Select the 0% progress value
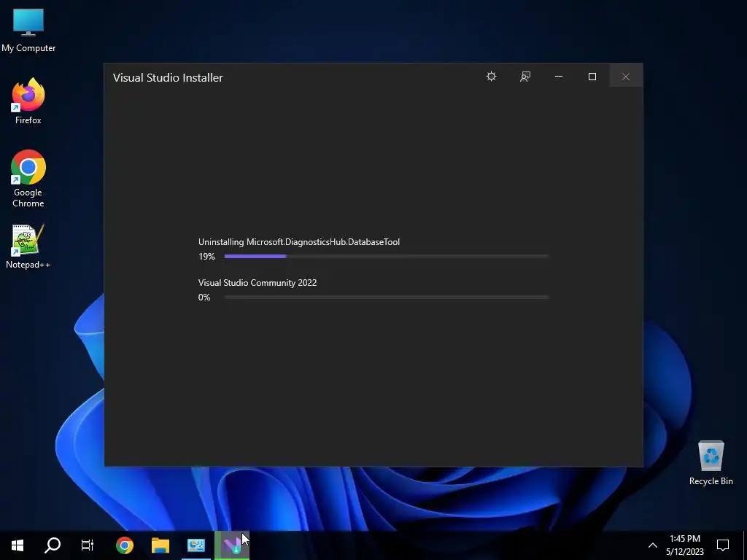 (x=204, y=297)
